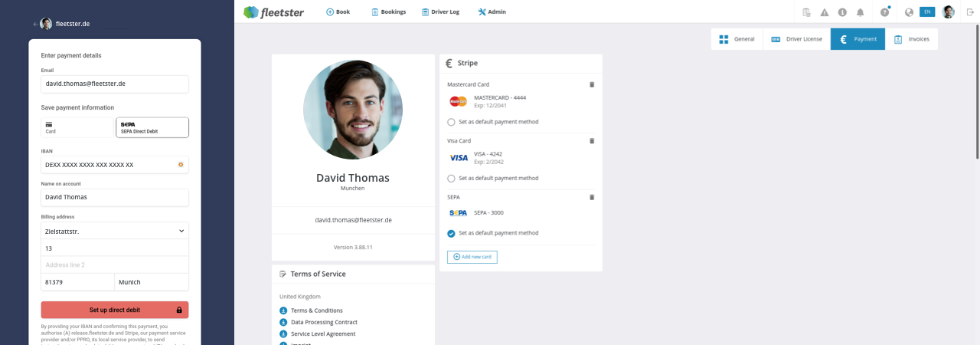Click the IBAN input field

[115, 164]
